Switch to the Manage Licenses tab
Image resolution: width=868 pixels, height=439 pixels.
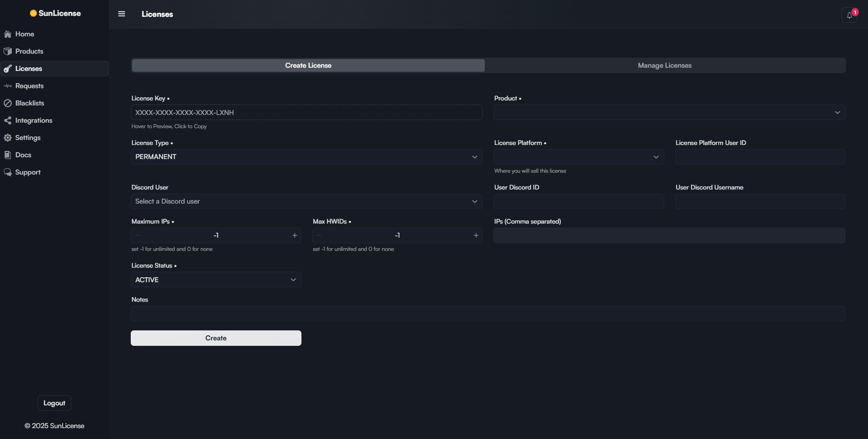[664, 65]
